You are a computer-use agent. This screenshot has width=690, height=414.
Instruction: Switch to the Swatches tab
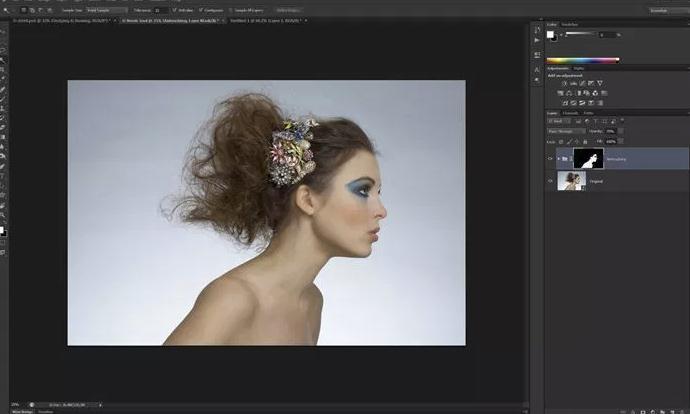tap(570, 23)
